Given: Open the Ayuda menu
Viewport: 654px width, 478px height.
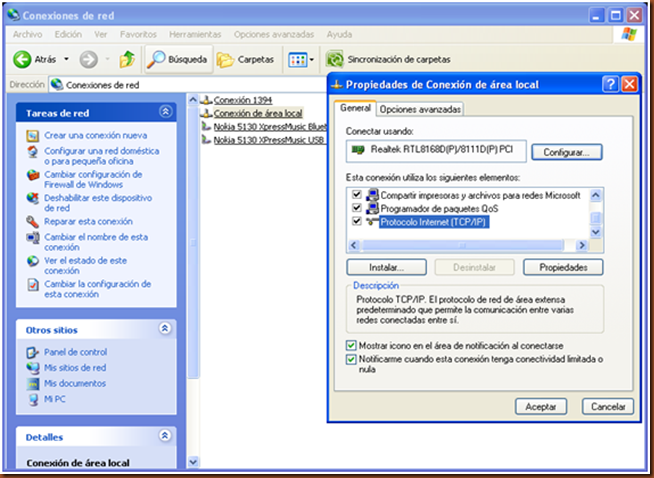Looking at the screenshot, I should 339,34.
